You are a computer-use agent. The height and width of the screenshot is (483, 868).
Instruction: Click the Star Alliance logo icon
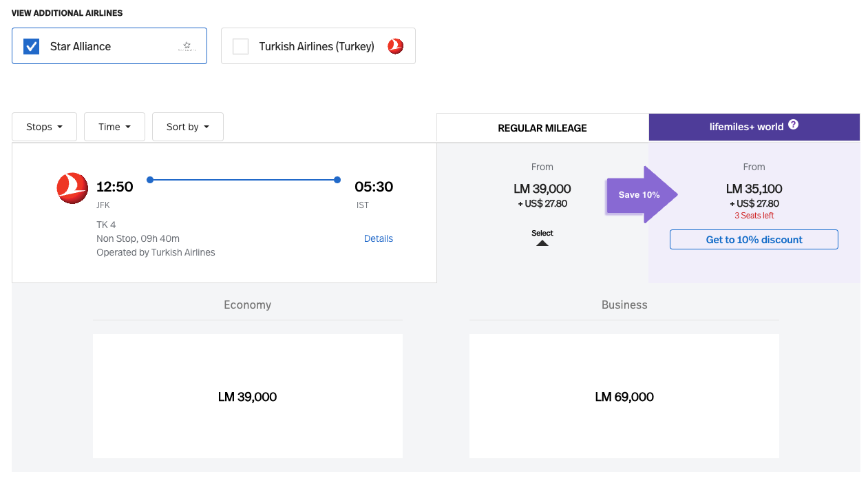187,46
